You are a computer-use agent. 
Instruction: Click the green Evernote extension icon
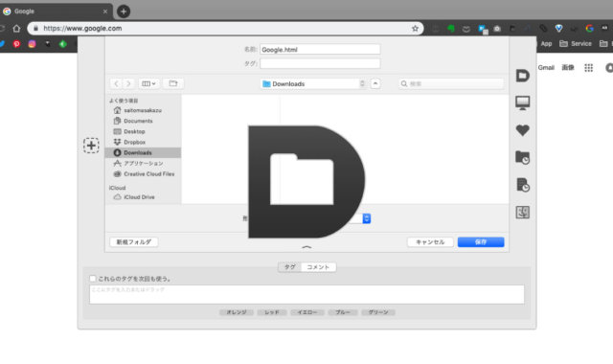click(x=451, y=28)
